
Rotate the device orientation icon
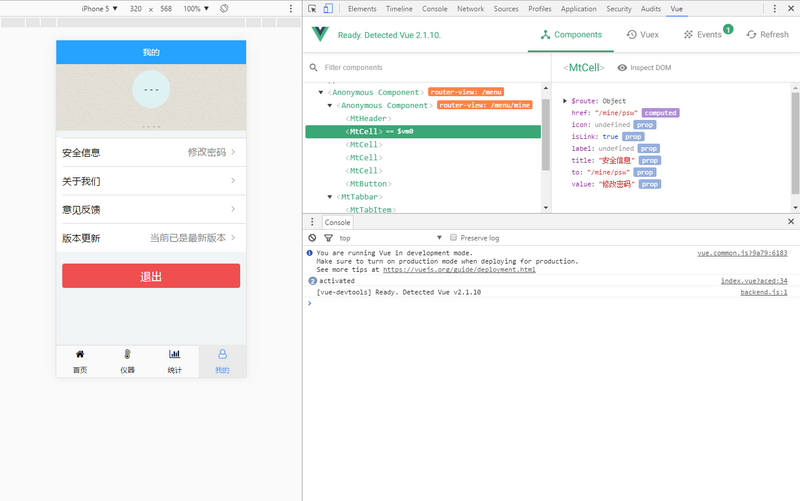pyautogui.click(x=224, y=9)
